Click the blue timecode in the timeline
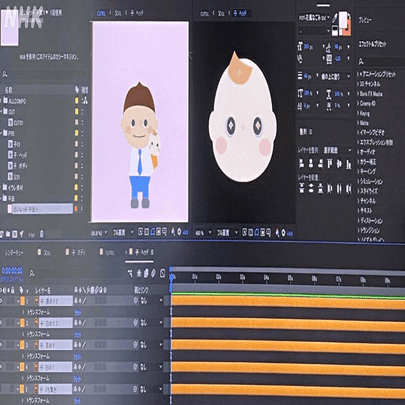This screenshot has width=405, height=405. pos(12,270)
